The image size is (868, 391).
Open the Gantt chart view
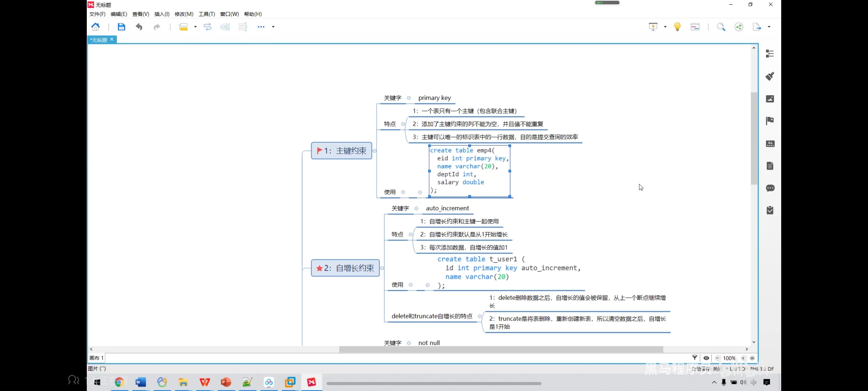(x=695, y=27)
